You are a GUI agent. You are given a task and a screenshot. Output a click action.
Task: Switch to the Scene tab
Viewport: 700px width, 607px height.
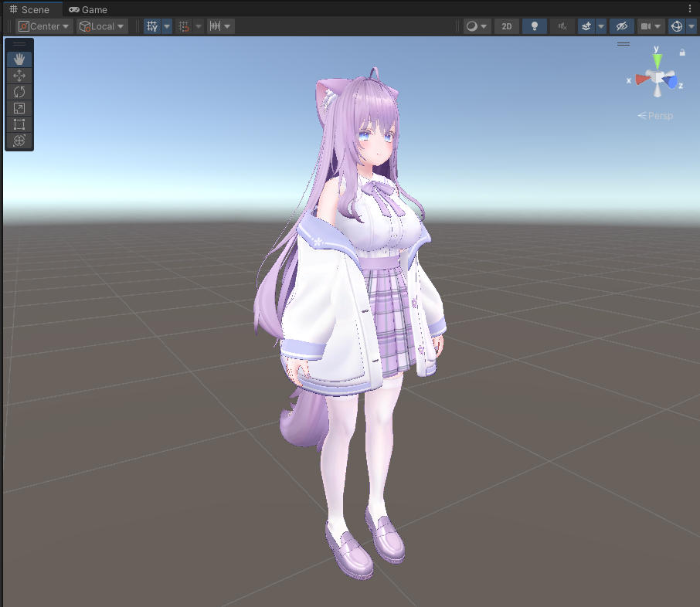(29, 9)
